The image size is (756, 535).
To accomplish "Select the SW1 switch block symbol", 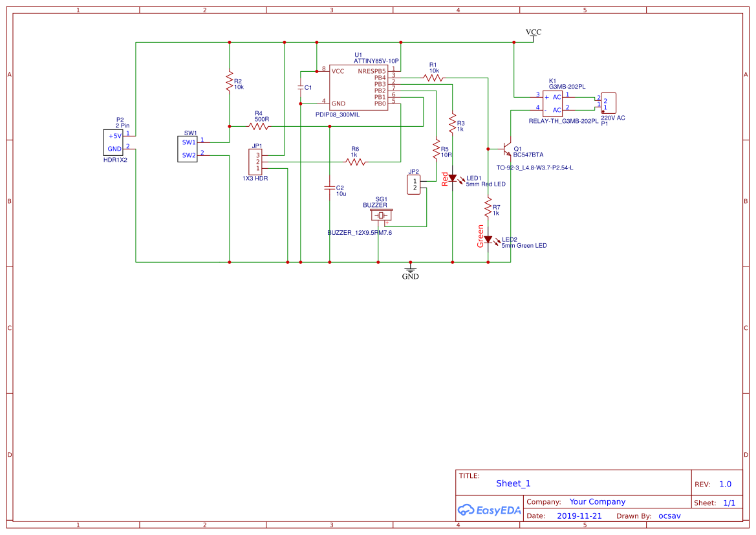I will pyautogui.click(x=186, y=148).
